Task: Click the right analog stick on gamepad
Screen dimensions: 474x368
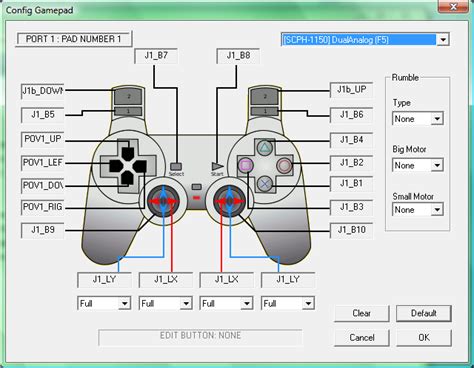Action: [x=230, y=201]
